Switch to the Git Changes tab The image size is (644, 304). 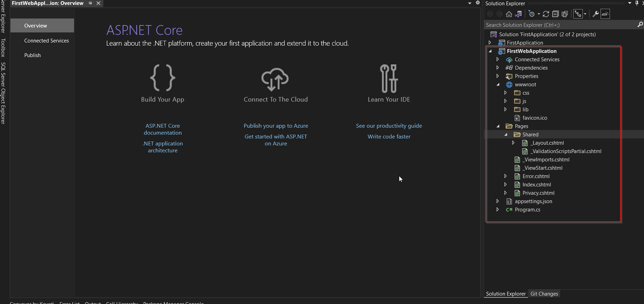tap(544, 294)
